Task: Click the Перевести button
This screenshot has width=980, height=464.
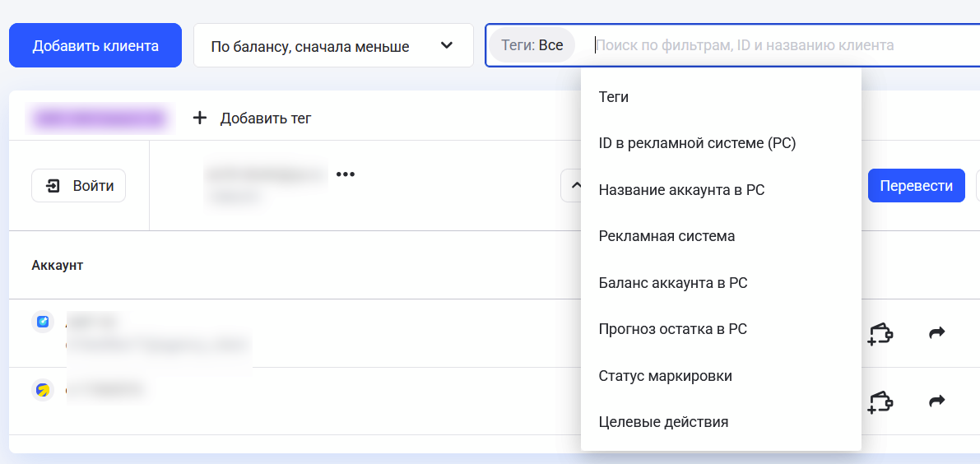Action: 917,185
